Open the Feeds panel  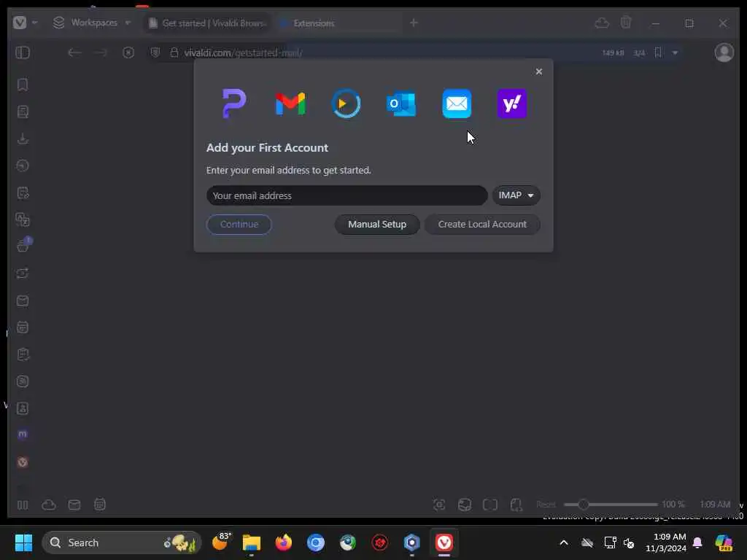(23, 381)
